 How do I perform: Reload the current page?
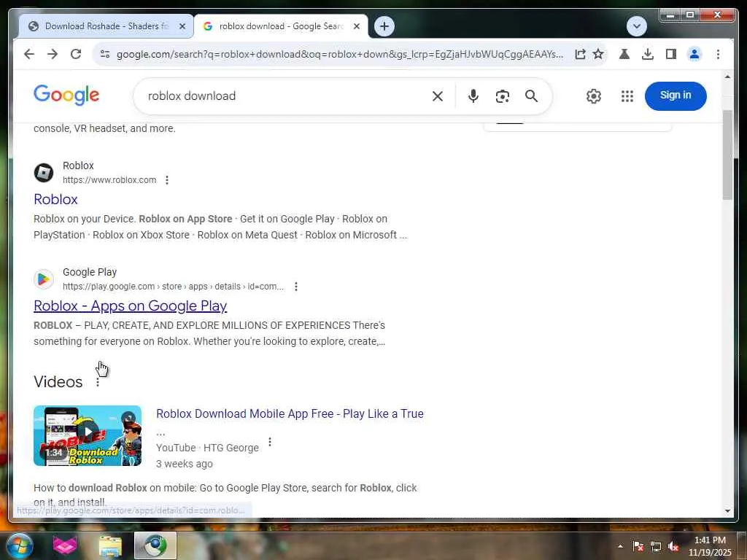click(x=76, y=54)
